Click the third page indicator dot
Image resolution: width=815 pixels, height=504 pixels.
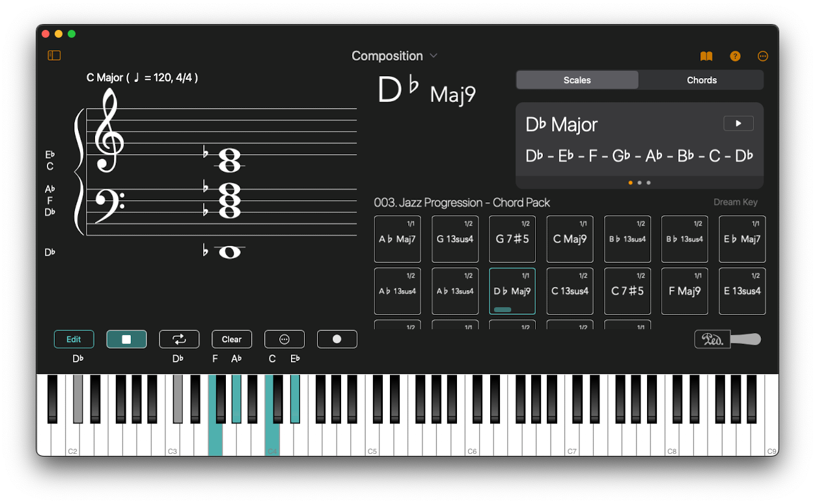click(x=648, y=183)
